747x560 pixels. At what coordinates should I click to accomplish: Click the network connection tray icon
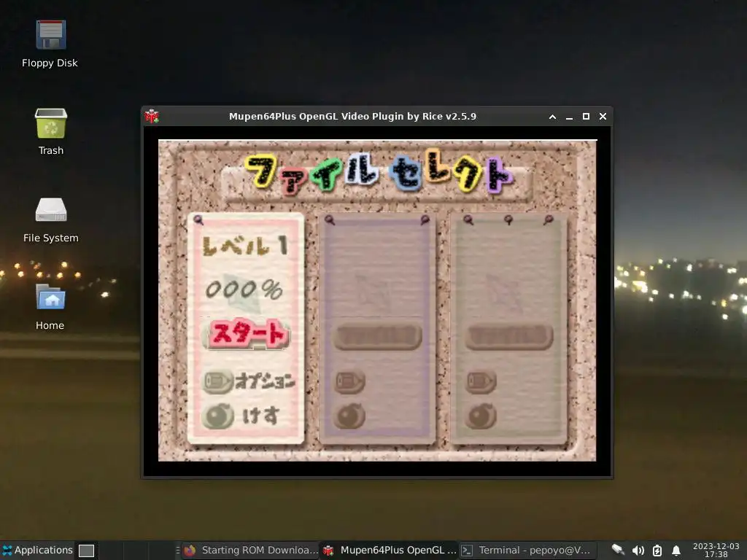tap(618, 551)
